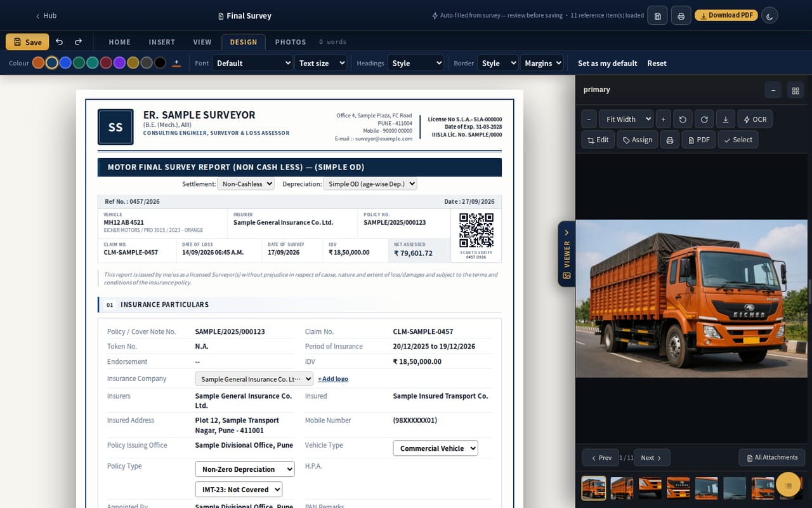Open the Fit Width zoom dropdown
The height and width of the screenshot is (508, 812).
point(626,119)
